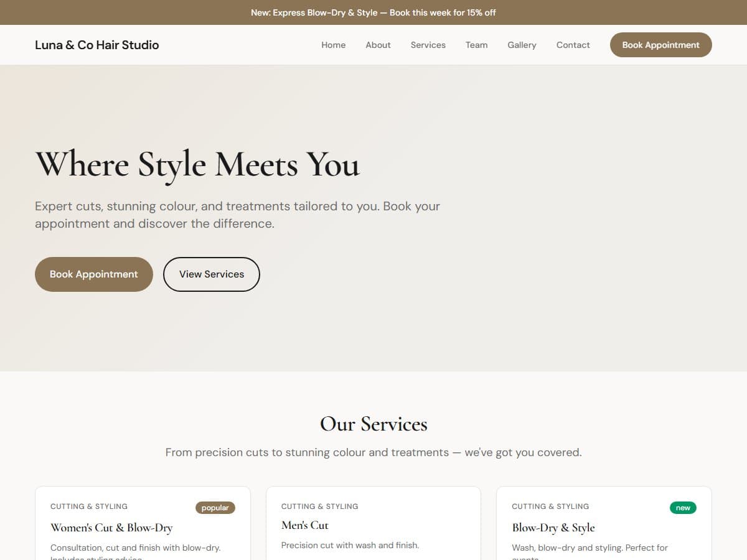Click the hero Book Appointment button
Image resolution: width=747 pixels, height=560 pixels.
pos(93,274)
